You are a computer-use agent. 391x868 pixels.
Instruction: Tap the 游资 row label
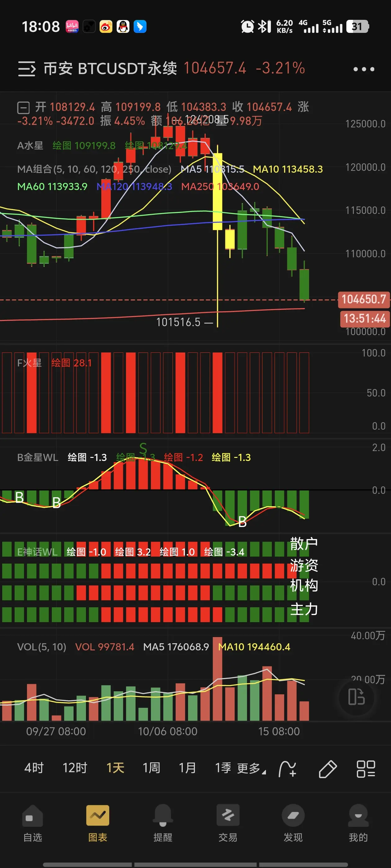click(x=304, y=565)
